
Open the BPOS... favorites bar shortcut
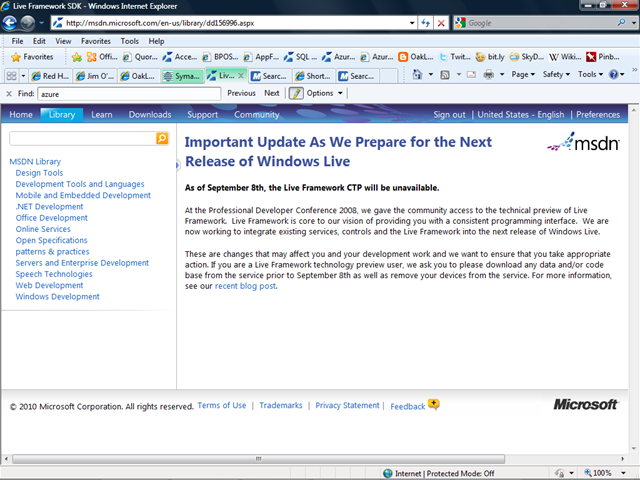click(220, 57)
